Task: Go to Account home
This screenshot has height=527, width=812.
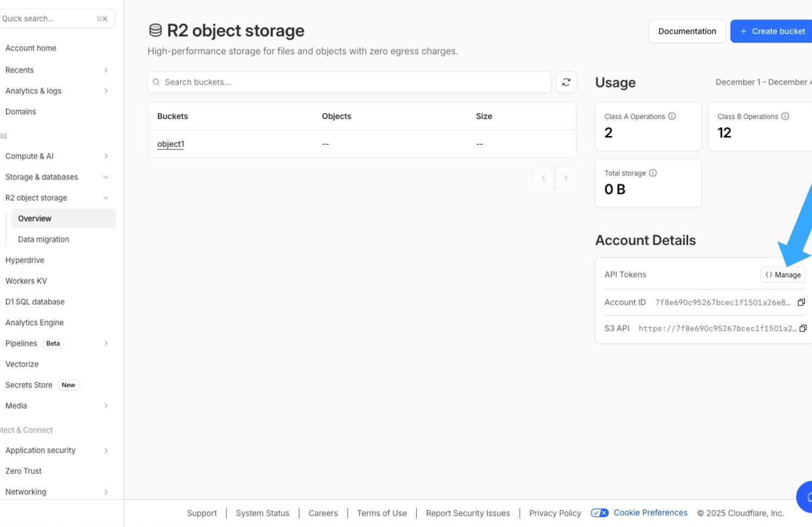Action: (31, 48)
